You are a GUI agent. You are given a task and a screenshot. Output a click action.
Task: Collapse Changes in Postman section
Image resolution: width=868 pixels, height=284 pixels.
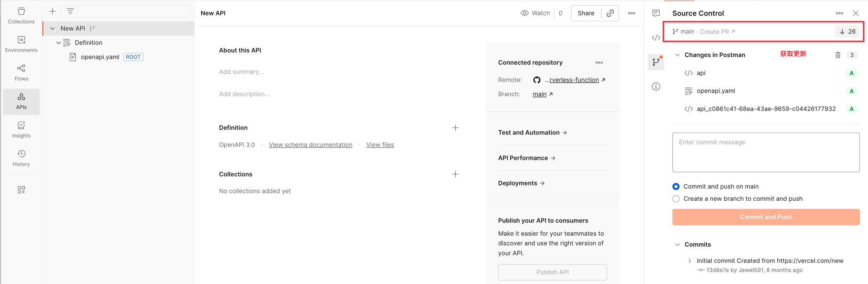(677, 55)
